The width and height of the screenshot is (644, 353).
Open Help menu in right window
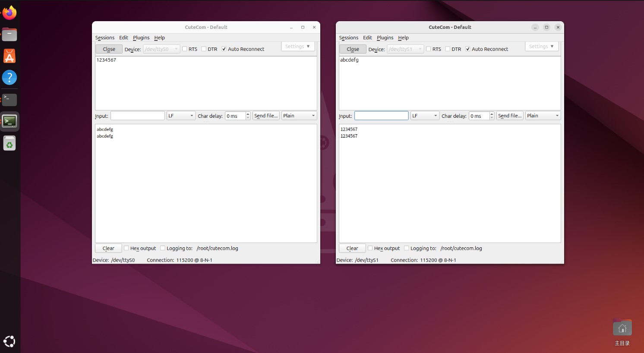pyautogui.click(x=403, y=38)
